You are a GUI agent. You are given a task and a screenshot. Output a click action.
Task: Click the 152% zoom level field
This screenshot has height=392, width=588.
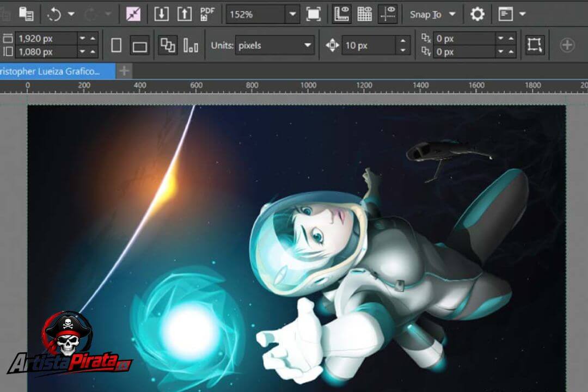256,15
